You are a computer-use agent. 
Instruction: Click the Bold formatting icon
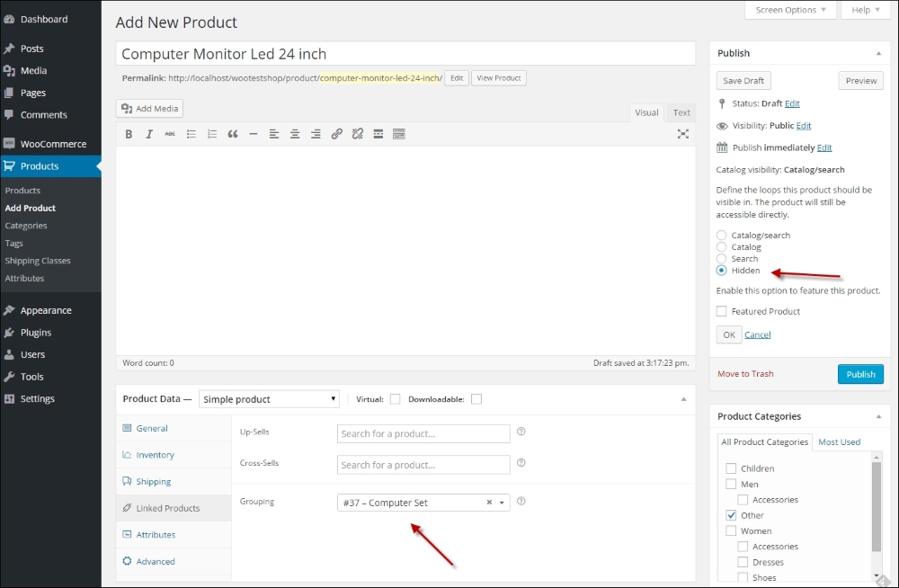129,134
